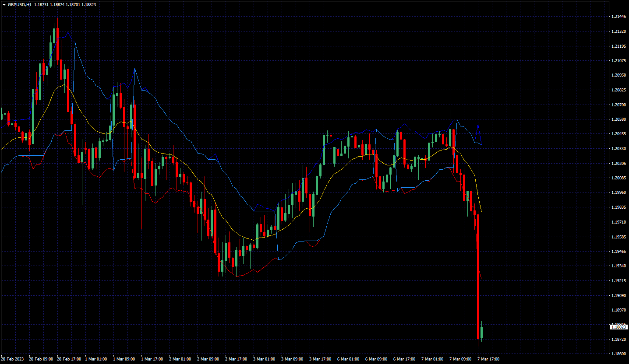Click the 1 Mar 09:00 time label
The height and width of the screenshot is (364, 629).
pos(124,359)
